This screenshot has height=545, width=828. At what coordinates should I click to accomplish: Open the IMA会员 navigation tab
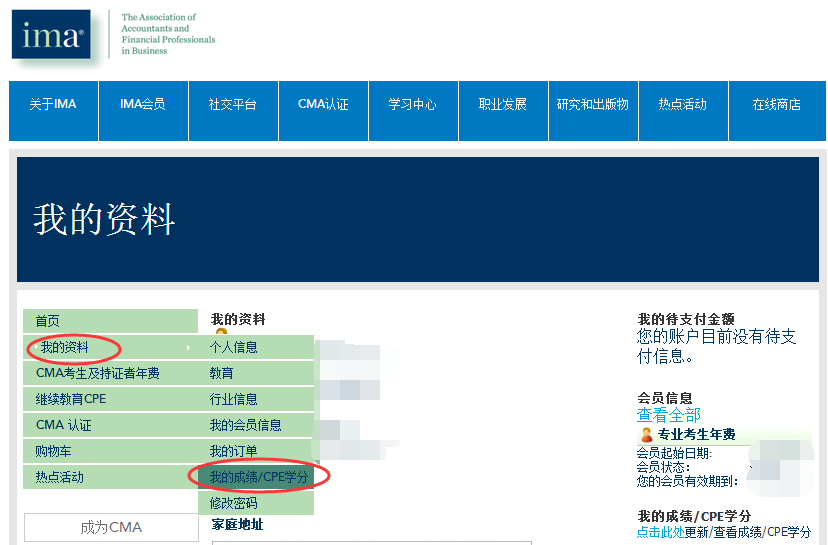(x=143, y=111)
